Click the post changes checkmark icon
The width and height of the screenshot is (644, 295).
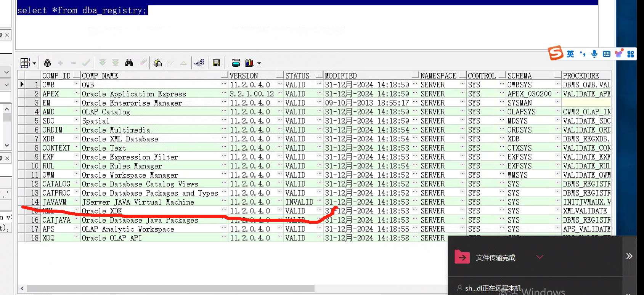click(x=87, y=63)
